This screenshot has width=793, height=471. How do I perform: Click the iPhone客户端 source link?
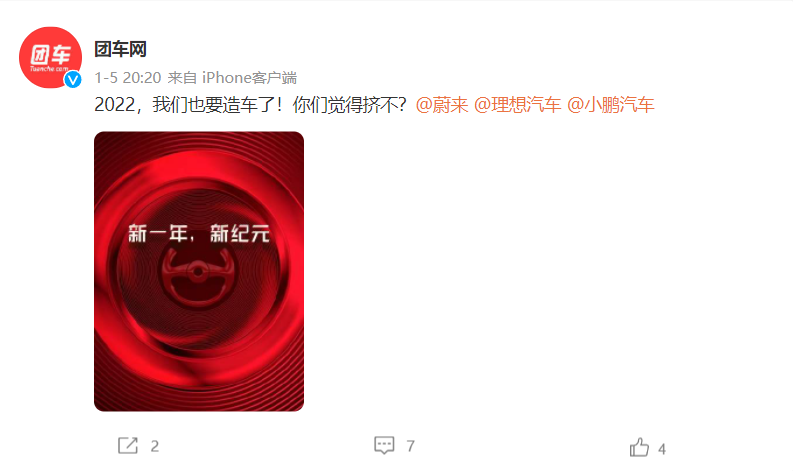pyautogui.click(x=249, y=78)
